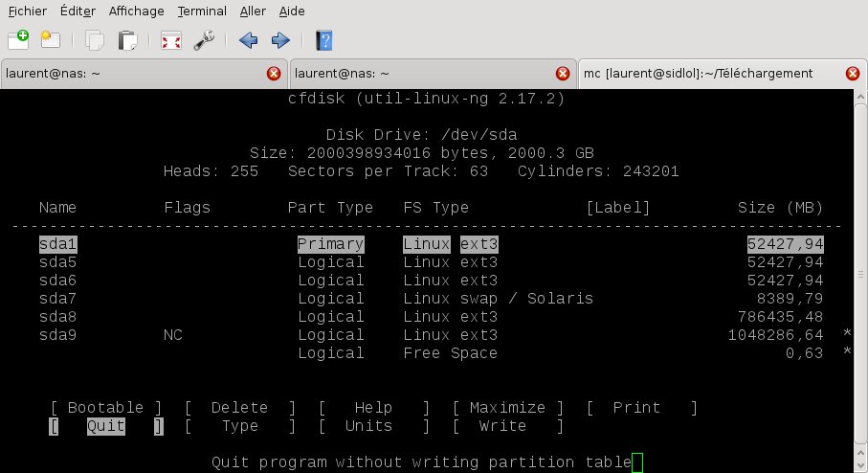The width and height of the screenshot is (868, 473).
Task: Switch to mc laurent@sidlol tab
Action: (x=723, y=74)
